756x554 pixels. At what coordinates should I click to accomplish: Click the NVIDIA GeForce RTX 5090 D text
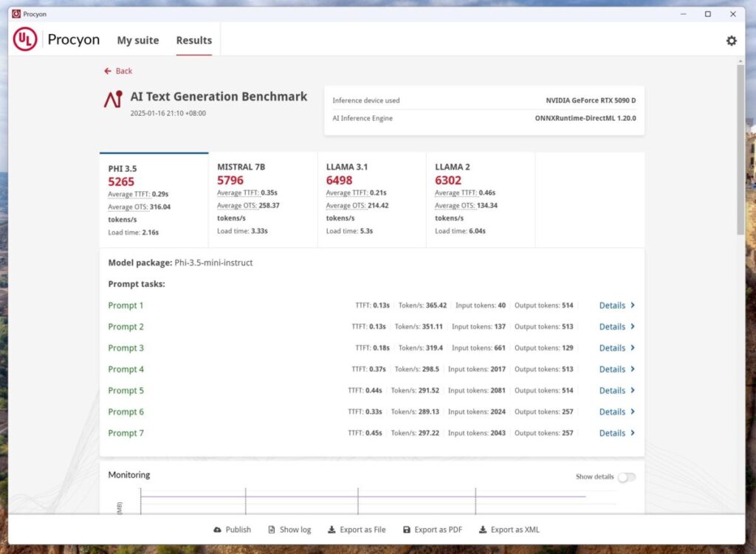[591, 100]
